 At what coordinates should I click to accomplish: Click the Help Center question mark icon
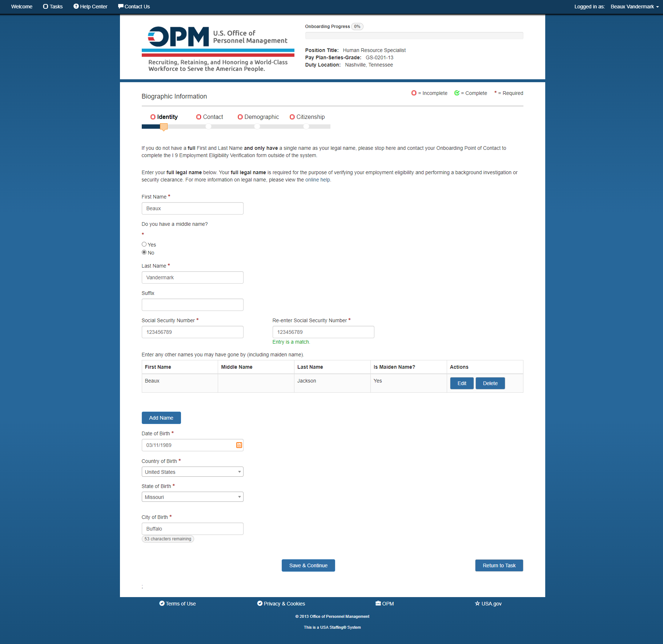tap(76, 6)
